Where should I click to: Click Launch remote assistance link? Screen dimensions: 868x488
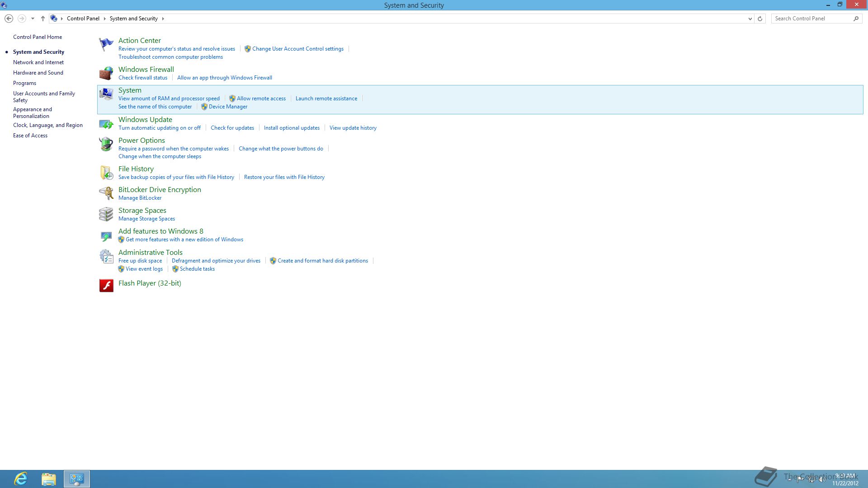[x=326, y=99]
